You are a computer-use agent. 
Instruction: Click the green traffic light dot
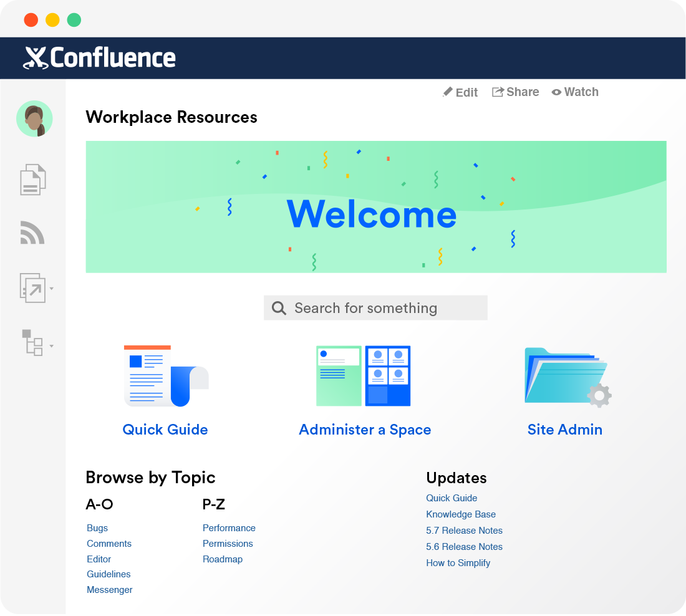tap(74, 19)
